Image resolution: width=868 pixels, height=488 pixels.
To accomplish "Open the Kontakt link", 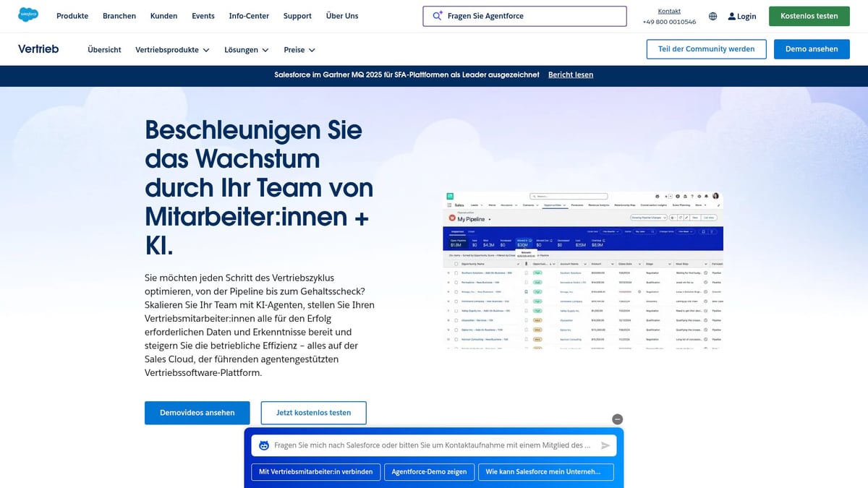I will 669,10.
